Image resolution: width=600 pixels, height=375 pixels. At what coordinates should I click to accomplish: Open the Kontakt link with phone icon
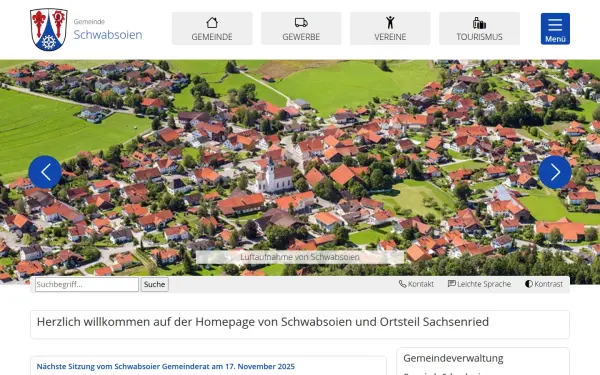(x=416, y=284)
